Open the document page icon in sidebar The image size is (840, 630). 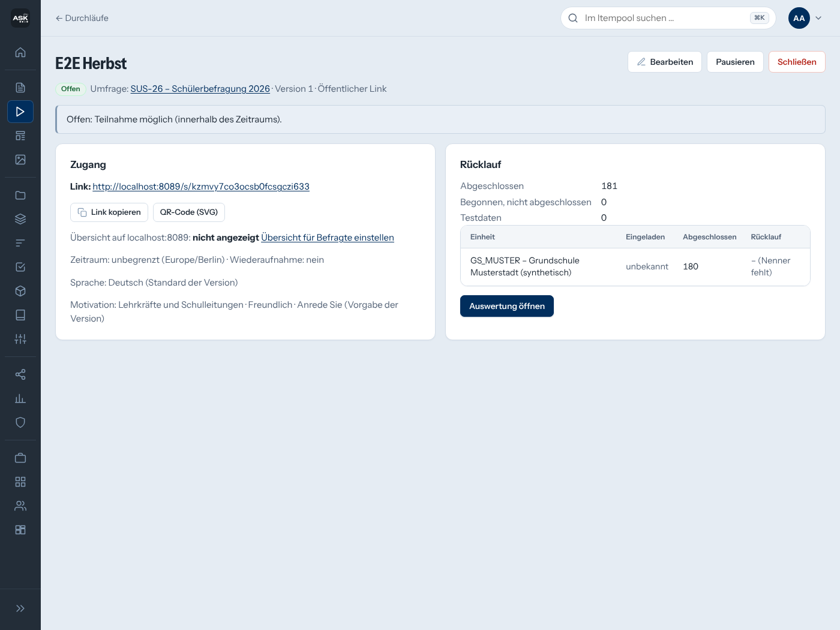click(x=20, y=88)
